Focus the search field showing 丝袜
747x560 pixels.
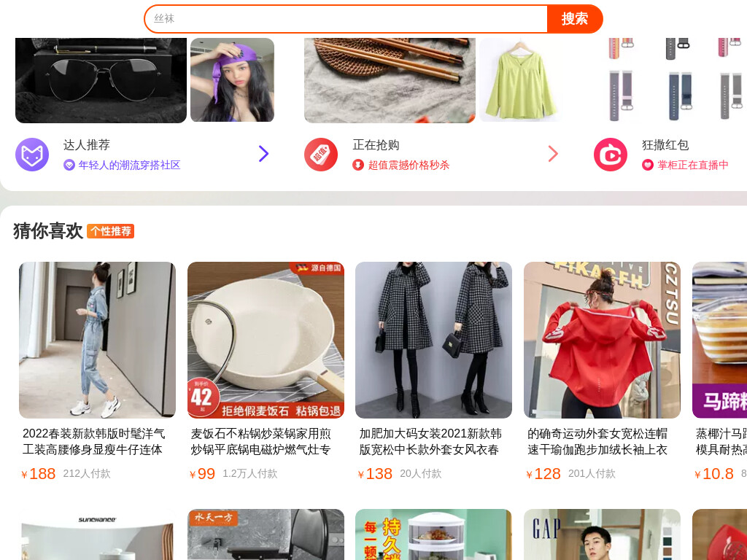[x=346, y=18]
